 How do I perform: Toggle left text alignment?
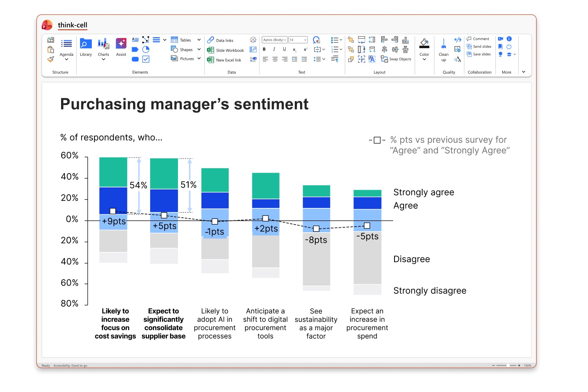coord(265,59)
